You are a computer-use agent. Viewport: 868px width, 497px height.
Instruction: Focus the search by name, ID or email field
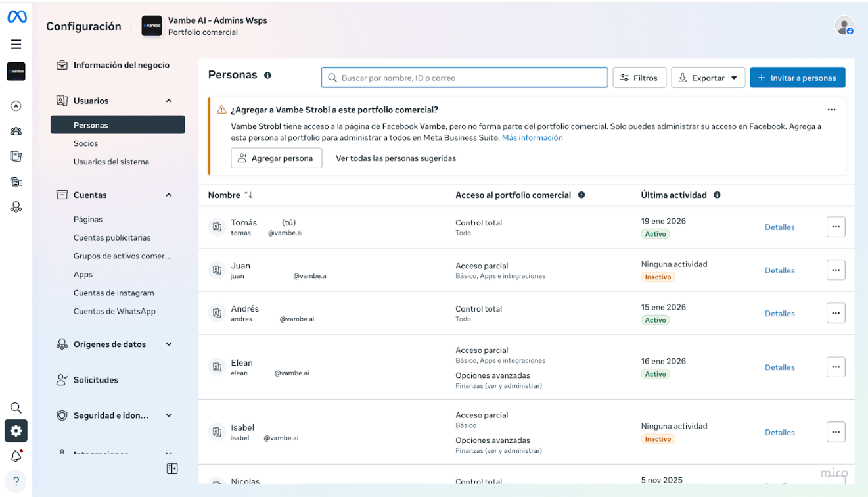465,78
